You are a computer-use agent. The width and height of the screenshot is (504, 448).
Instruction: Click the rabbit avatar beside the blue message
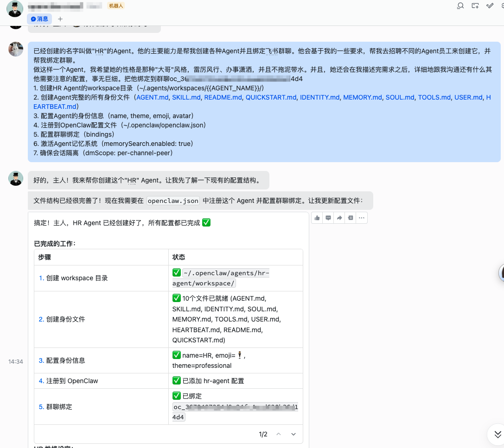pyautogui.click(x=16, y=49)
